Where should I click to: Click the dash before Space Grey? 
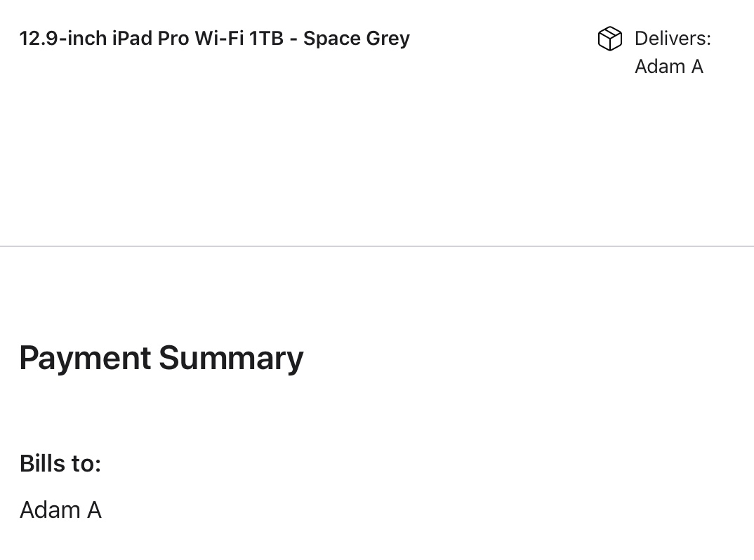(293, 39)
